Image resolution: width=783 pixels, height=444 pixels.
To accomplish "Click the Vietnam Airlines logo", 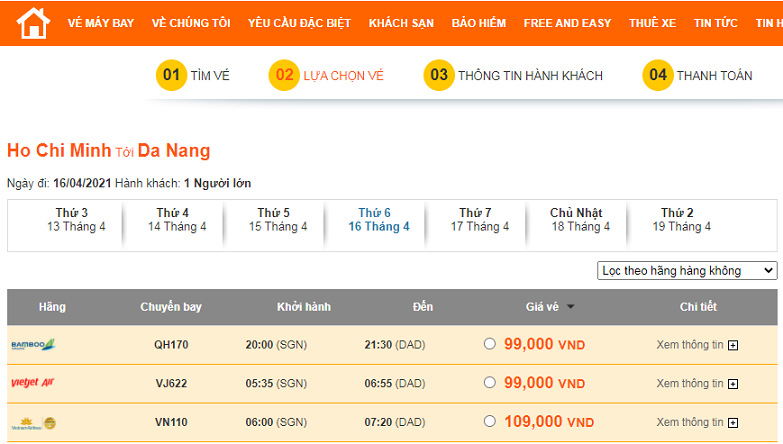I will [33, 423].
